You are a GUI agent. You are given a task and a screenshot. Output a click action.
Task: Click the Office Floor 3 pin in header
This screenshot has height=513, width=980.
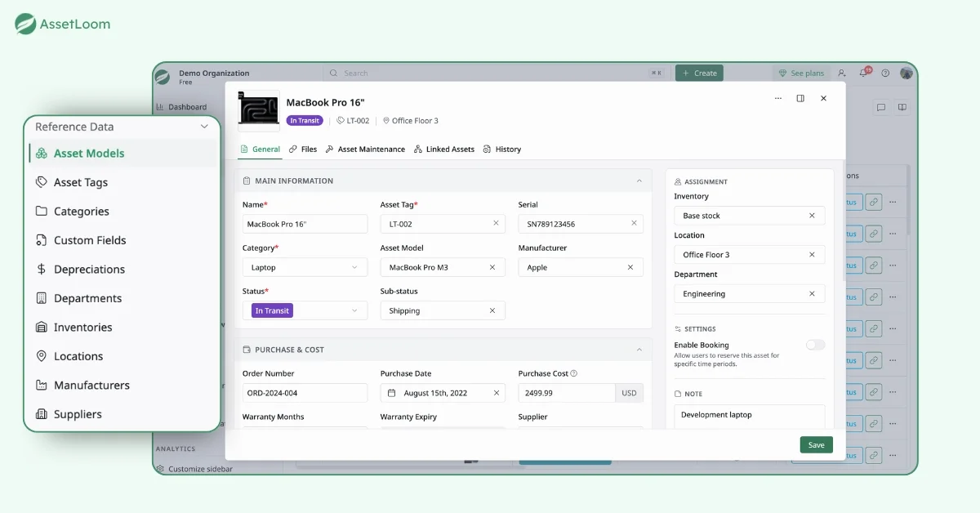pos(410,121)
